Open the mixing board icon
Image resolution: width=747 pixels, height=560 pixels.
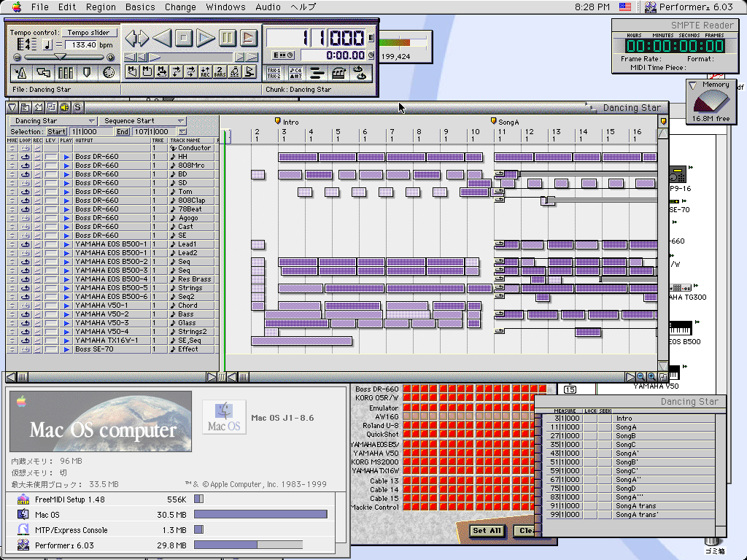pos(66,73)
